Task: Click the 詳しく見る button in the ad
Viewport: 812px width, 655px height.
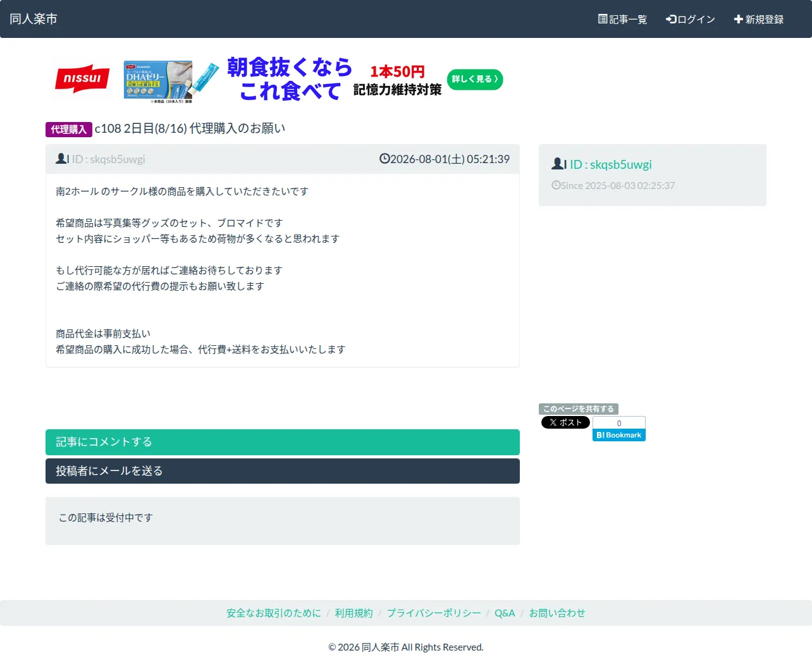Action: point(475,79)
